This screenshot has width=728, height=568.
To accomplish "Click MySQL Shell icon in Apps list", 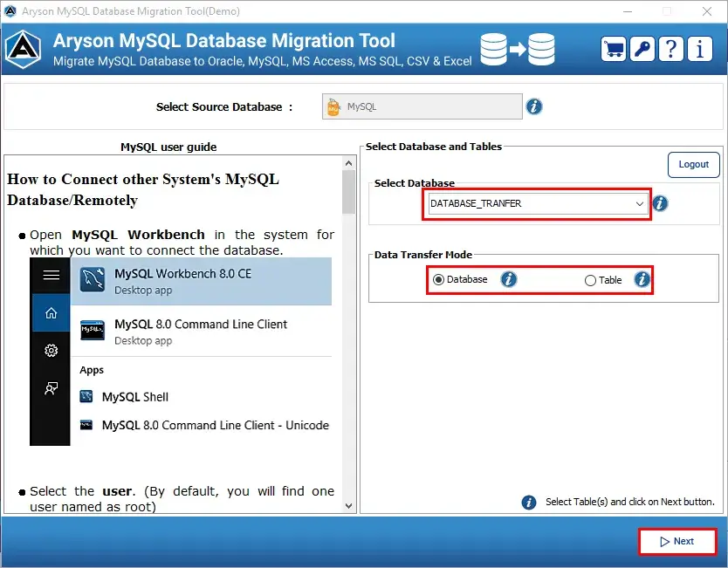I will tap(86, 396).
